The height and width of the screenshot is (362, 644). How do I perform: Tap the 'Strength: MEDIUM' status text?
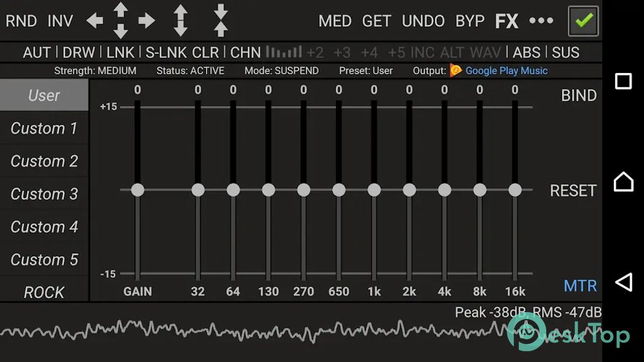(x=95, y=71)
